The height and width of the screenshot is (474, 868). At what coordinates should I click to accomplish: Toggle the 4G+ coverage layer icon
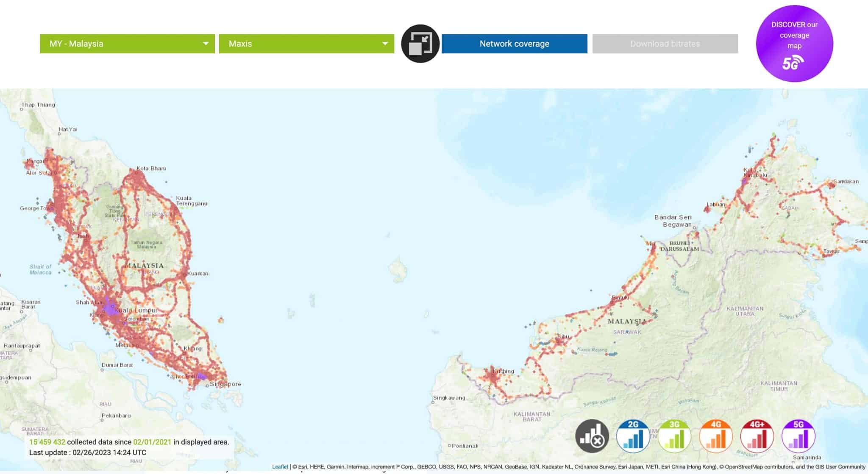point(757,436)
